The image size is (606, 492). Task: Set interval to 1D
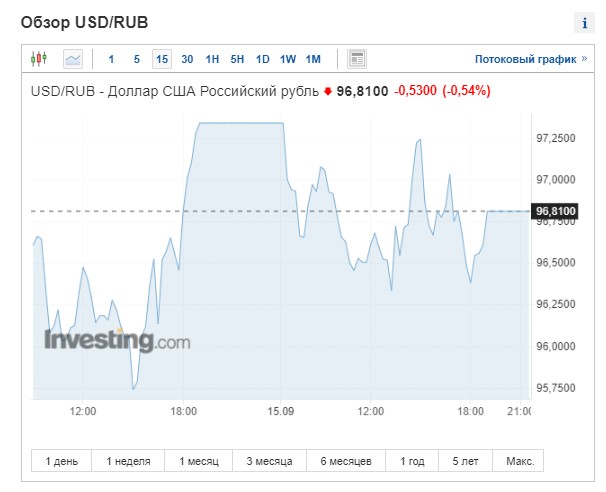click(x=262, y=59)
